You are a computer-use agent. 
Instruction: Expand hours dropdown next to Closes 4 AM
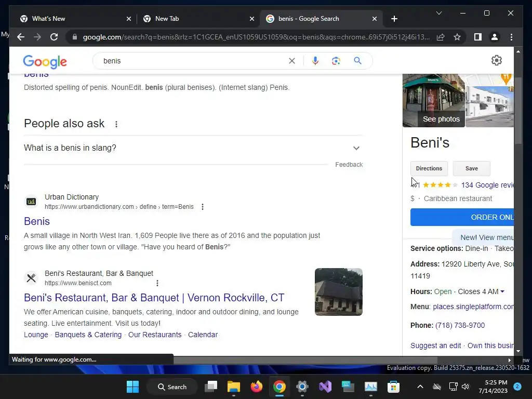502,291
